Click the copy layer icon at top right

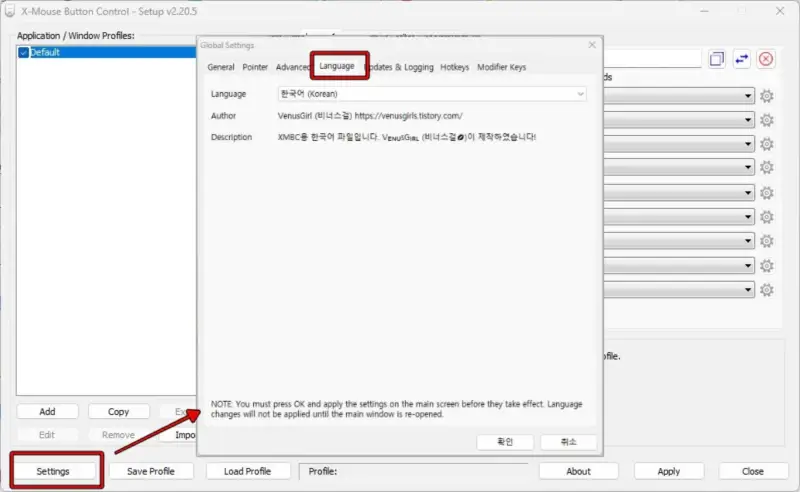pyautogui.click(x=717, y=59)
